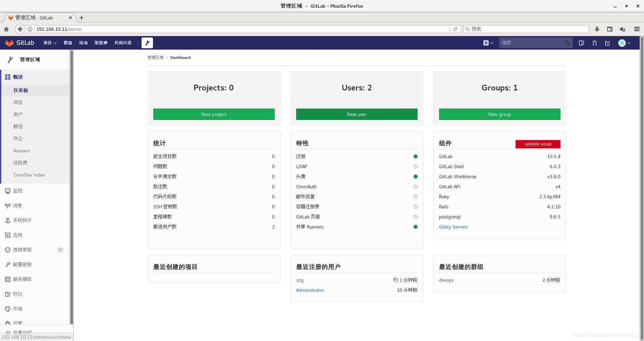
Task: Select 仪表板 dashboard in sidebar
Action: 35,90
